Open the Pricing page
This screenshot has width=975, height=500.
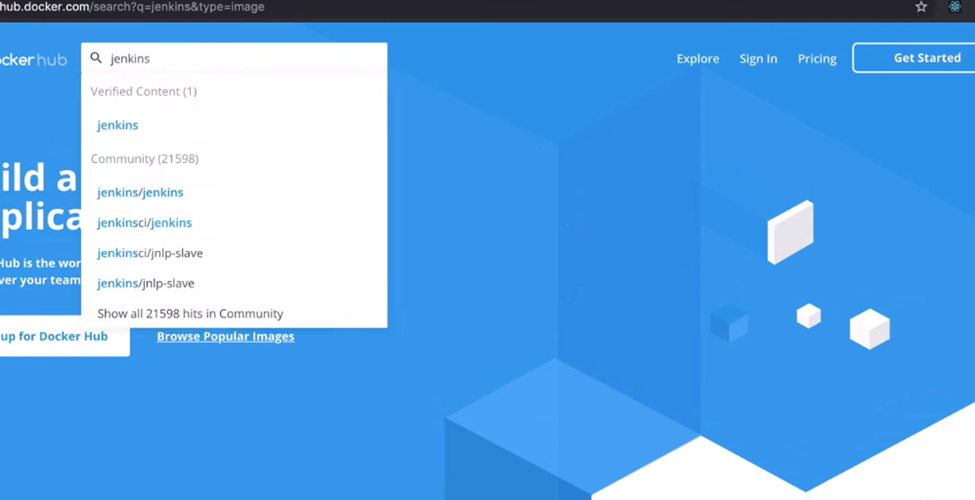tap(817, 58)
